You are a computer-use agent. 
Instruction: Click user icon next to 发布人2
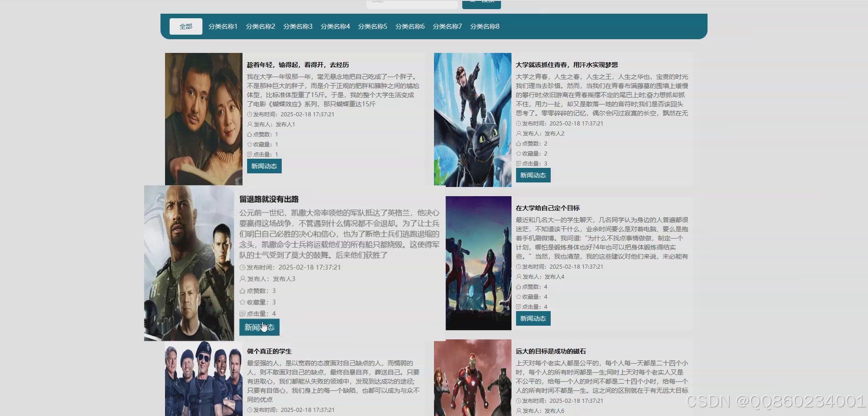[x=518, y=134]
